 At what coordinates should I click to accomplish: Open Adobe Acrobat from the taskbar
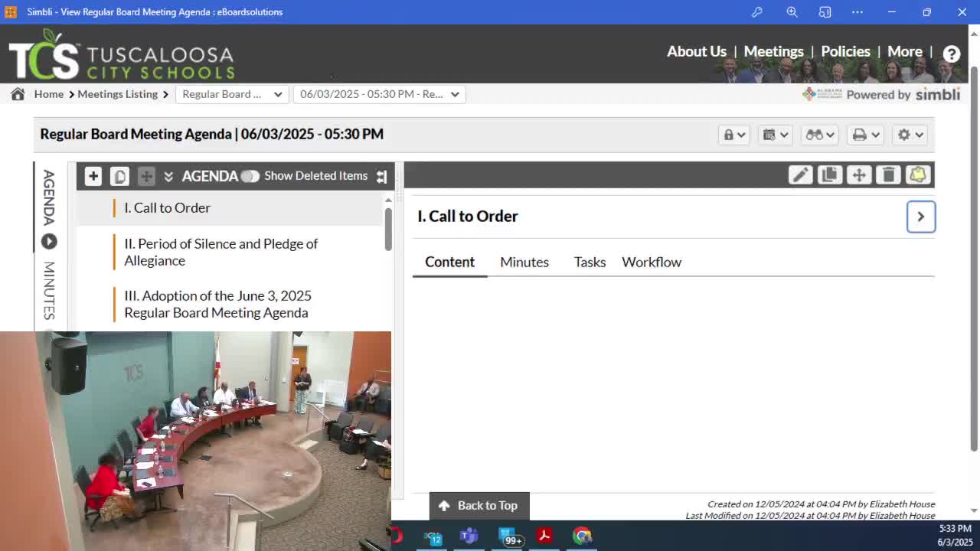tap(544, 536)
